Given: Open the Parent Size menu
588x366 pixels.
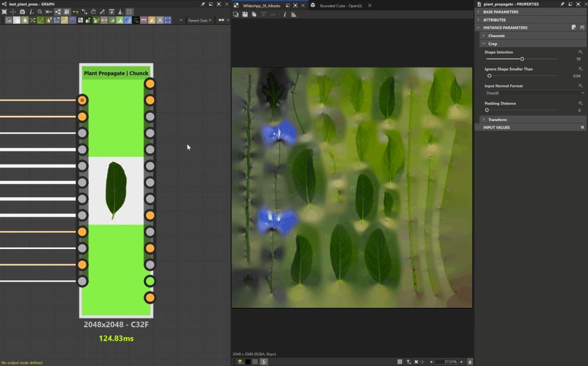Looking at the screenshot, I should [x=199, y=20].
